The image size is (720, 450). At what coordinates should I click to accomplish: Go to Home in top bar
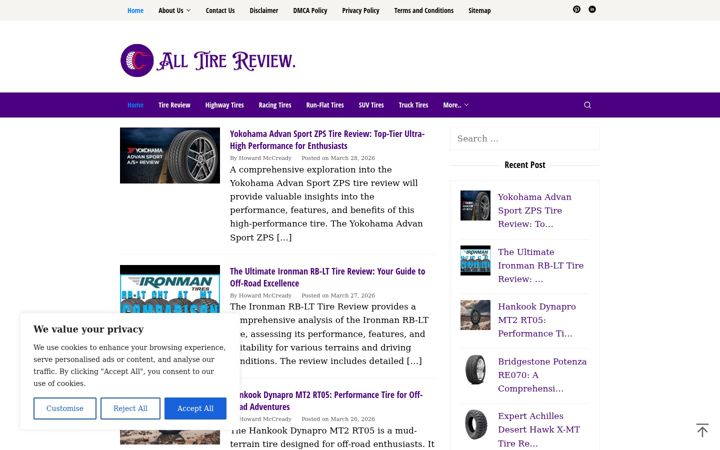pyautogui.click(x=135, y=11)
